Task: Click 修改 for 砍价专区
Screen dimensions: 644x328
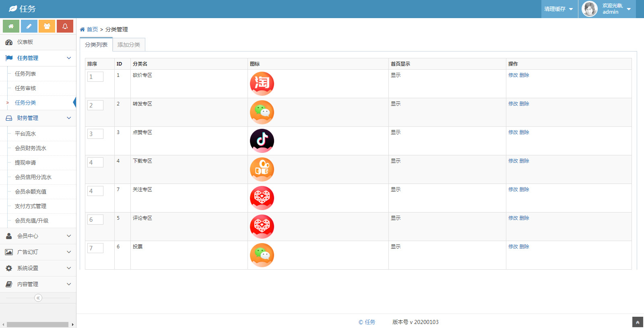Action: point(513,75)
